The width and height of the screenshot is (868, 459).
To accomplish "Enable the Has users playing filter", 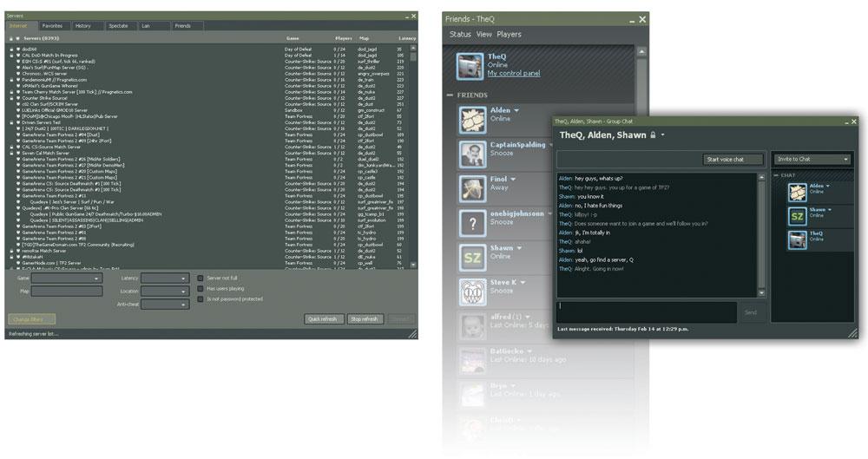I will click(x=201, y=288).
